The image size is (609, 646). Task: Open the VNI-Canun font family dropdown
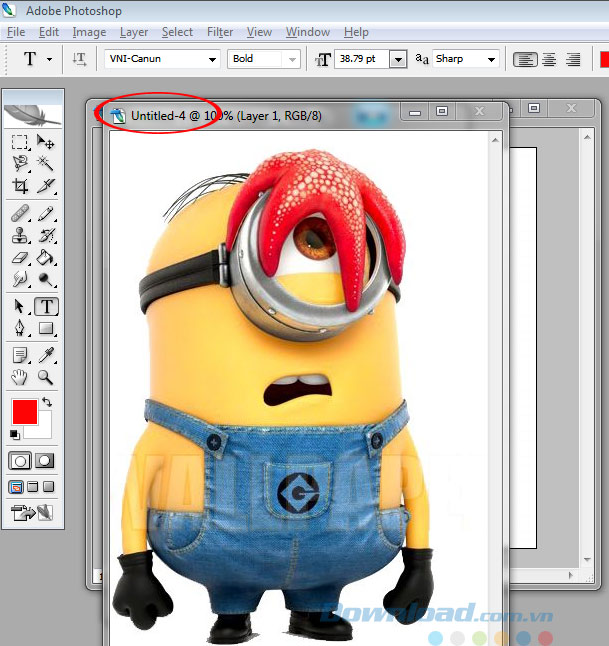pos(212,60)
